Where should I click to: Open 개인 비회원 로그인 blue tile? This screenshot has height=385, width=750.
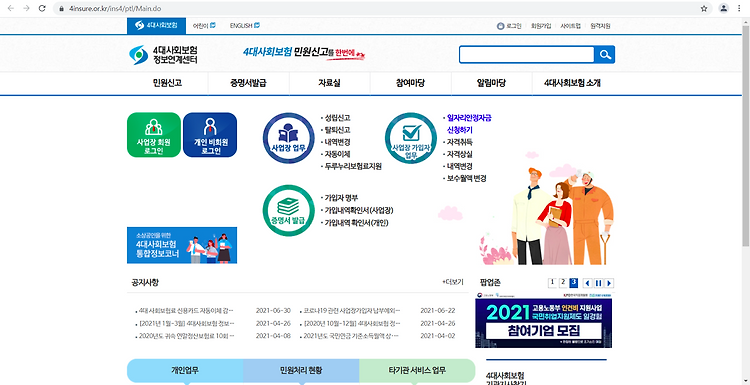point(210,135)
